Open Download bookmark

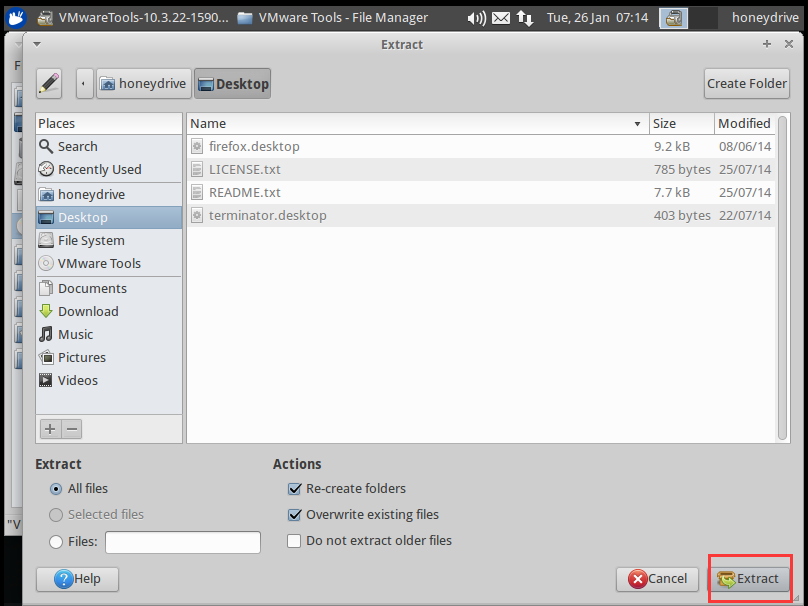[109, 311]
